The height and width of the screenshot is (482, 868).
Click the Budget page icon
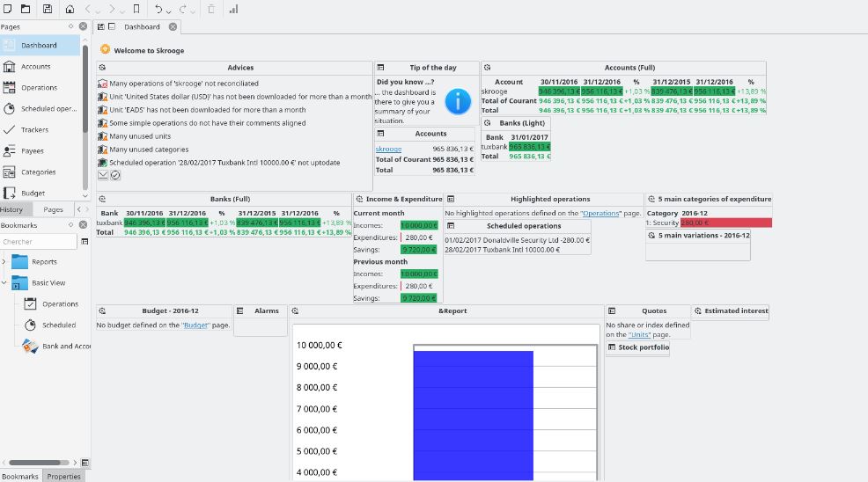click(9, 194)
